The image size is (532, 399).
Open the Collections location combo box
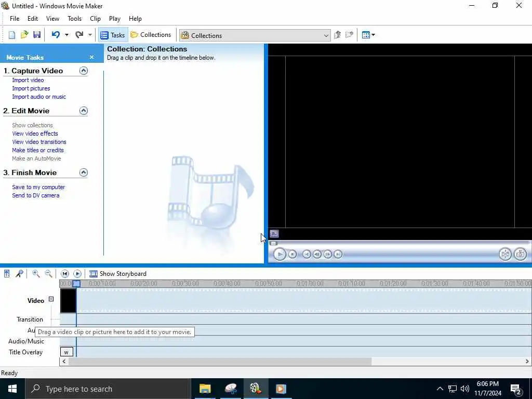(x=255, y=35)
